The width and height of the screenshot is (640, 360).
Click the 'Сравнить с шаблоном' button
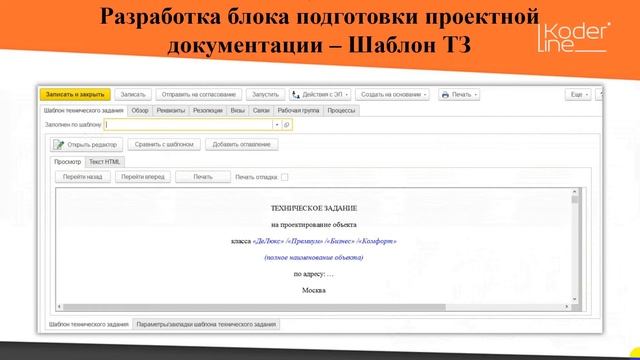[x=164, y=144]
